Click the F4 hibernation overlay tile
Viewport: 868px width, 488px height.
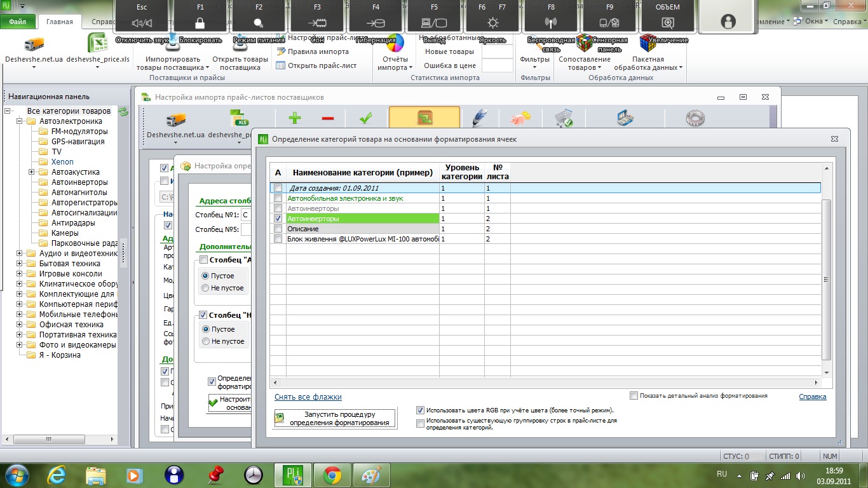pyautogui.click(x=376, y=17)
